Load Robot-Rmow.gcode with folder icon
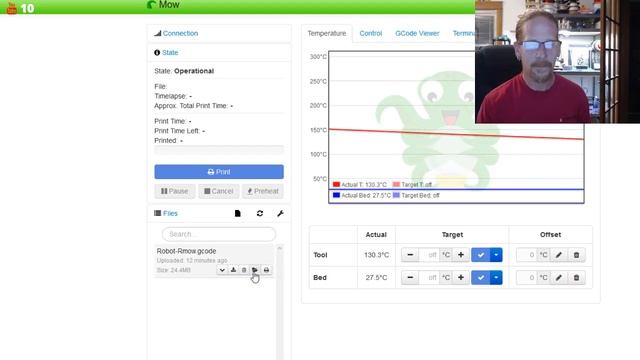Viewport: 640px width, 360px height. pos(255,270)
